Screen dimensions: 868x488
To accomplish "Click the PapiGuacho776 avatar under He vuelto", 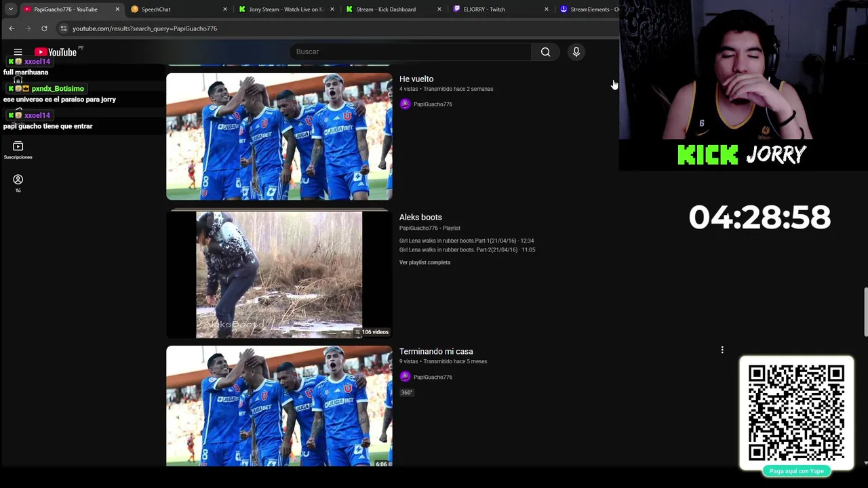I will [405, 104].
